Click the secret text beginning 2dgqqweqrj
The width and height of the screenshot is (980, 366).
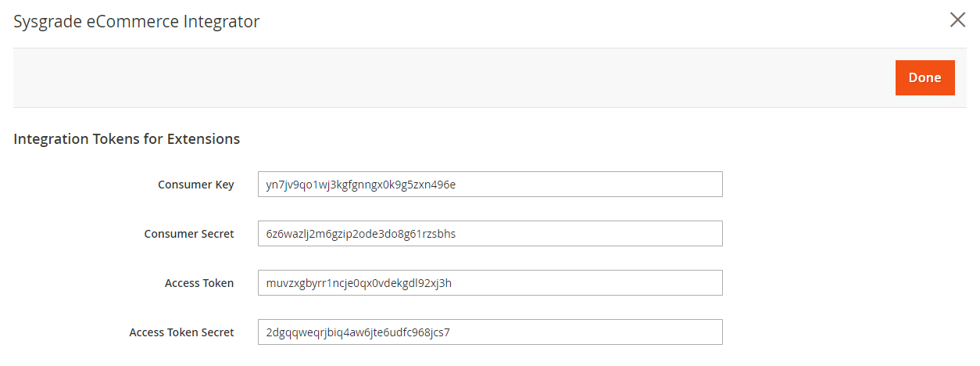click(x=358, y=333)
